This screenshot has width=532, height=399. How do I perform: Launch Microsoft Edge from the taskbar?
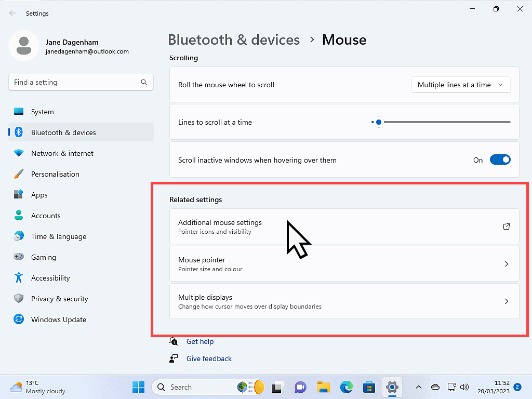[x=347, y=387]
